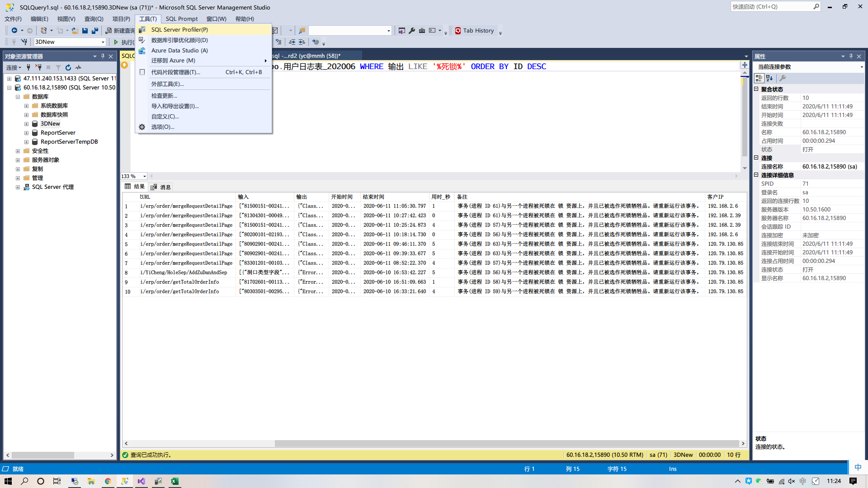
Task: Open the 133 % zoom dropdown
Action: point(144,176)
